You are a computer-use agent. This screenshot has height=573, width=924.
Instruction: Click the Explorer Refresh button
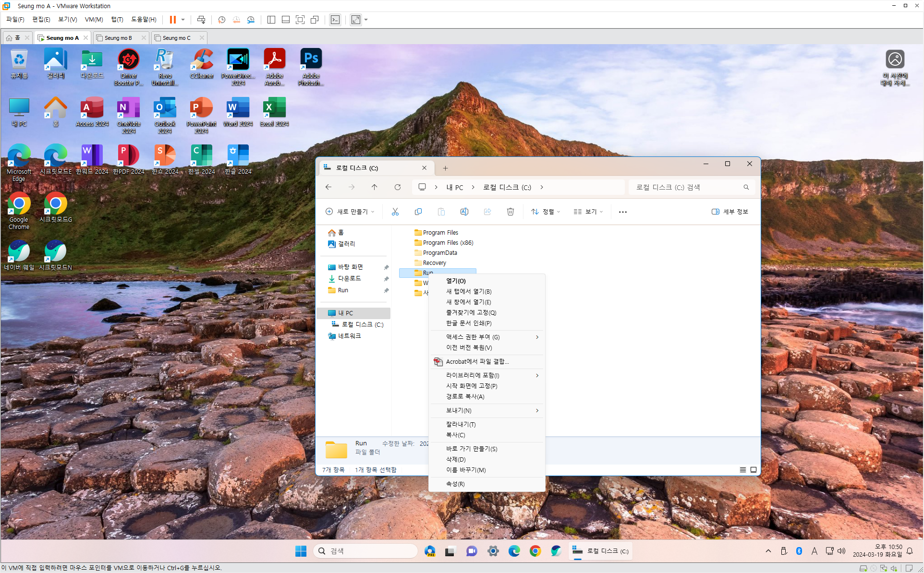397,187
